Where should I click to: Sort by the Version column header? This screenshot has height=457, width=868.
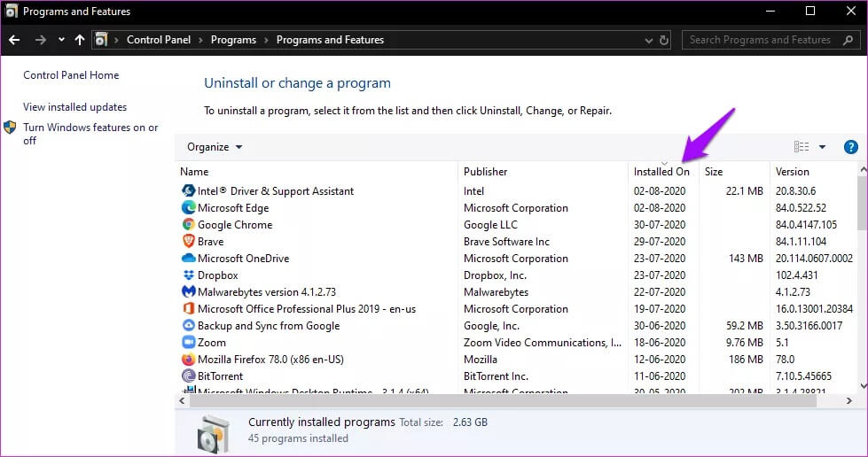pyautogui.click(x=814, y=172)
